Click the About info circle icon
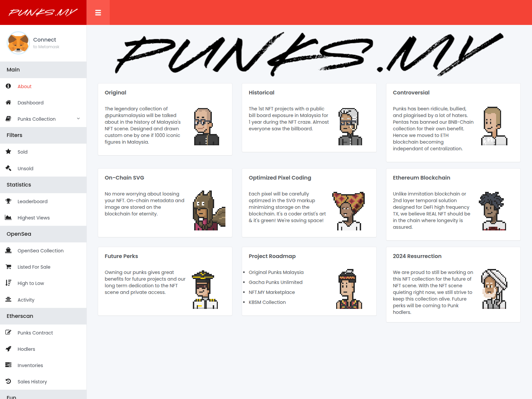The height and width of the screenshot is (399, 532). pyautogui.click(x=8, y=86)
